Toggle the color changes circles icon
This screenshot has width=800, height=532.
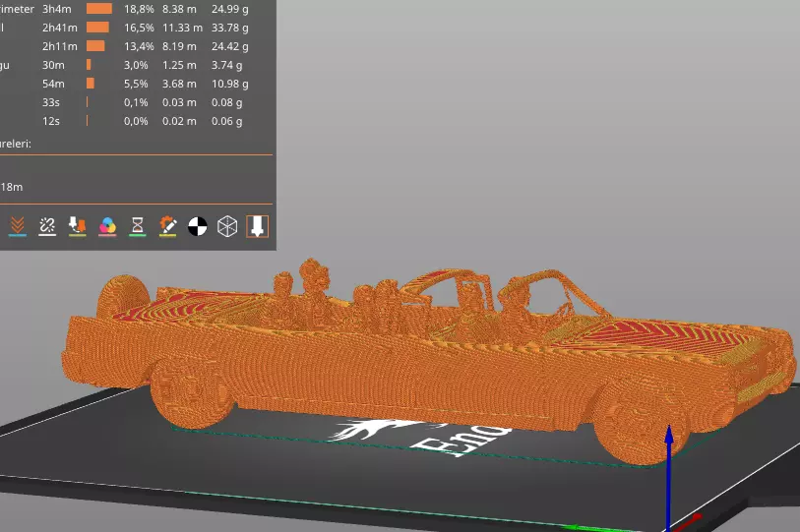click(107, 226)
